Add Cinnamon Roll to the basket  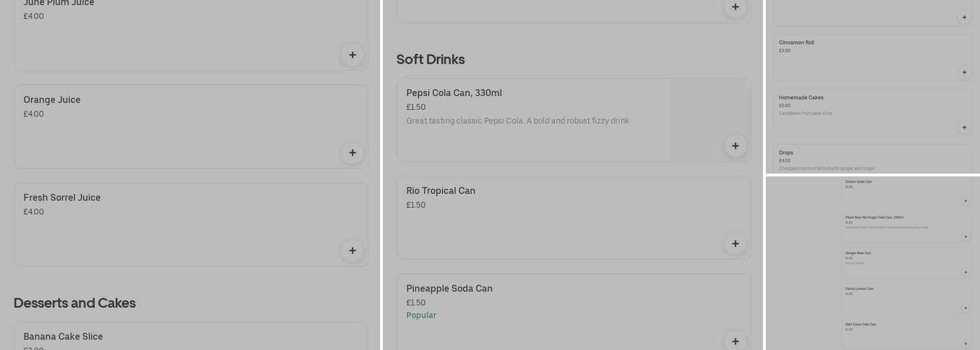964,72
